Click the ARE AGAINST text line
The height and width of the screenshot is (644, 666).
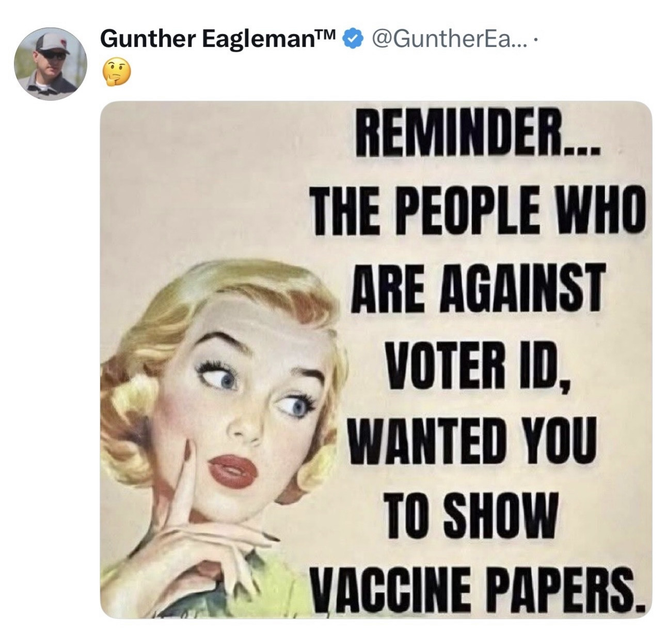[x=478, y=289]
